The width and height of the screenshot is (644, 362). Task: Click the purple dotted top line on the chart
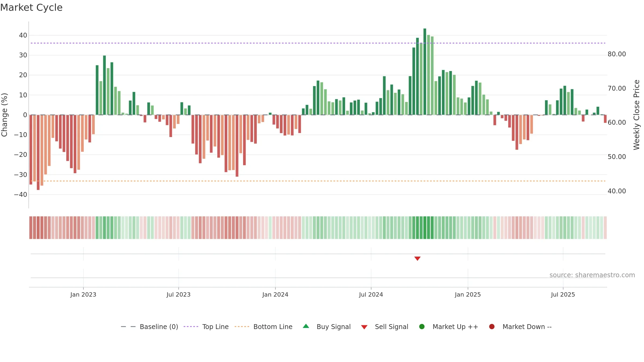318,43
